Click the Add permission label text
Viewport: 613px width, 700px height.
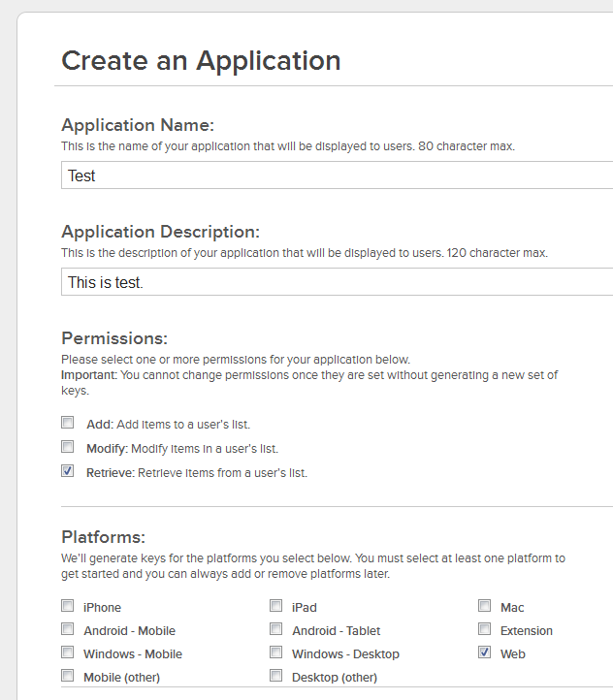coord(169,424)
